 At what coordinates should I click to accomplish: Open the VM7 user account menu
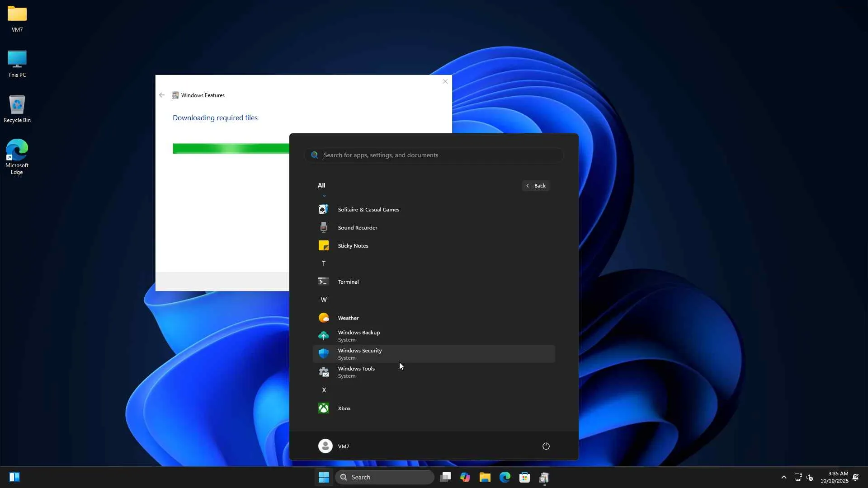click(334, 446)
